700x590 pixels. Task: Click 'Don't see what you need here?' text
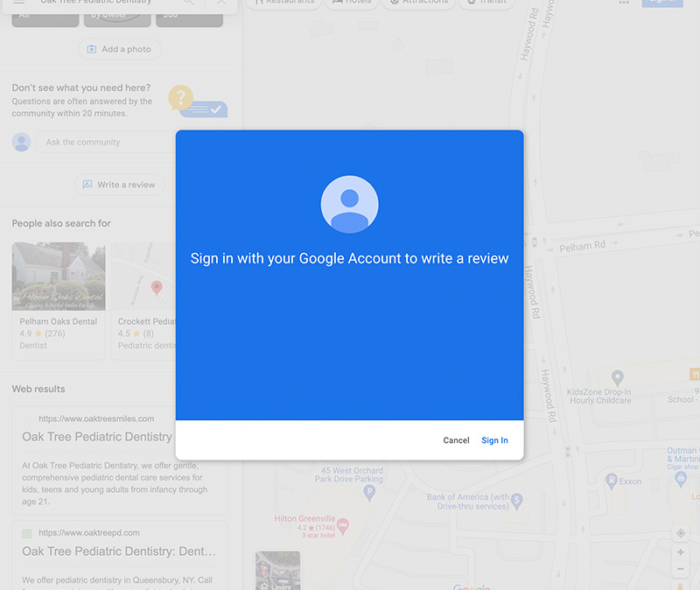pos(80,88)
